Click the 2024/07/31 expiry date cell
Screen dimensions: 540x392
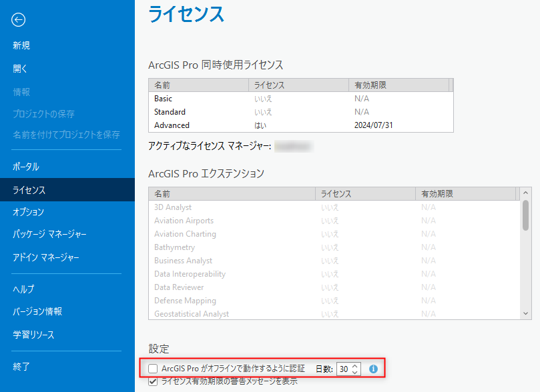pos(374,125)
